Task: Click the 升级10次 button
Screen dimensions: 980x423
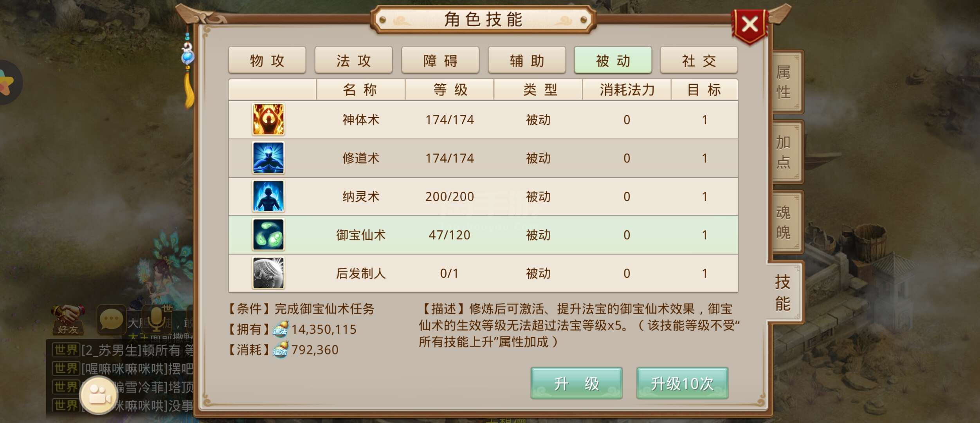Action: pos(682,383)
